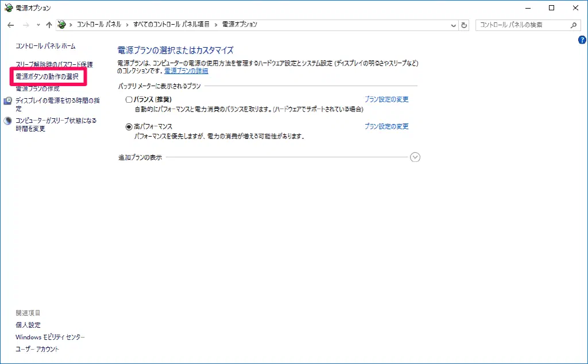Open Windows モビリティ センター link
Screen dimensions: 588x364
coord(50,337)
